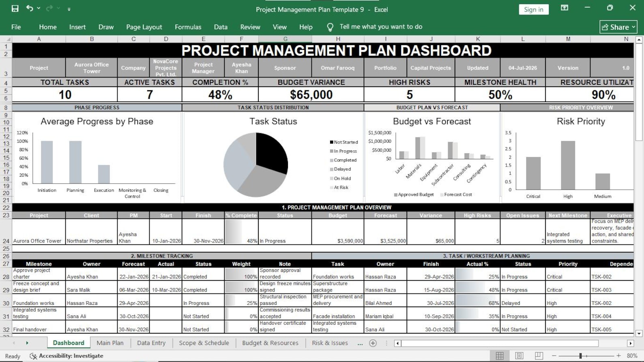
Task: Select column G header
Action: [x=285, y=39]
